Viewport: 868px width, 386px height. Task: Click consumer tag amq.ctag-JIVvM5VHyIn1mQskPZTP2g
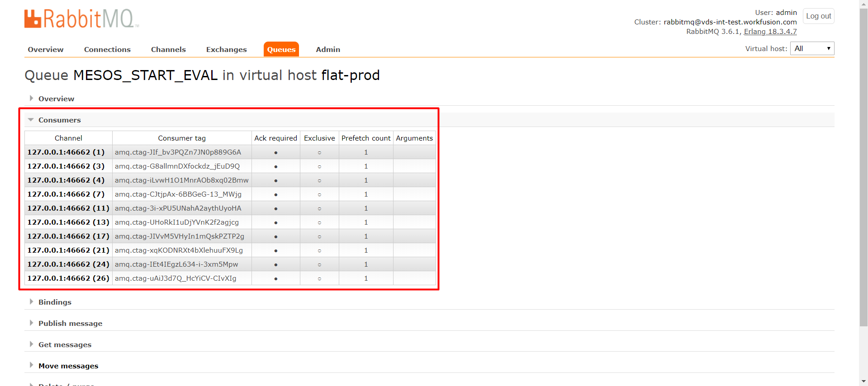pyautogui.click(x=180, y=236)
